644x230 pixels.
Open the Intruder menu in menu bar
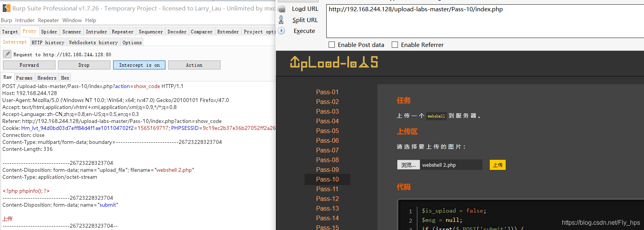(x=25, y=20)
